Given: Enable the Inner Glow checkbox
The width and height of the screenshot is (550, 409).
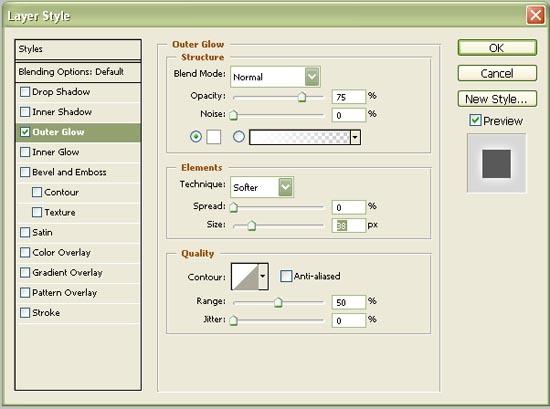Looking at the screenshot, I should [25, 152].
